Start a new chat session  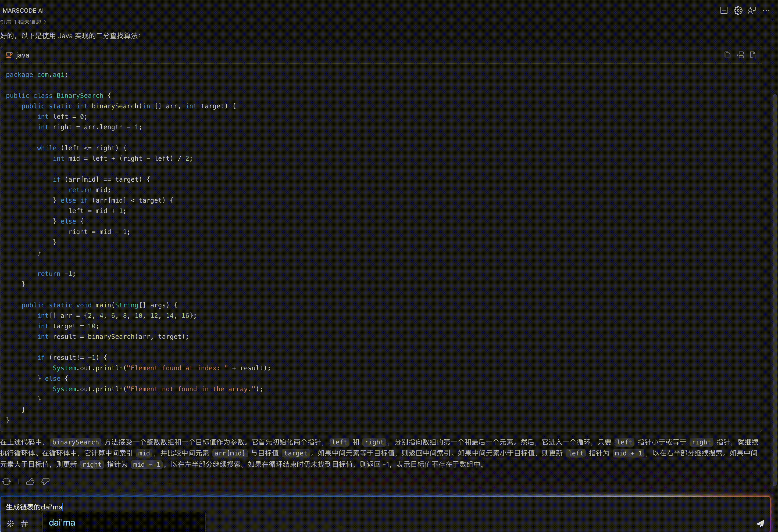click(x=724, y=10)
